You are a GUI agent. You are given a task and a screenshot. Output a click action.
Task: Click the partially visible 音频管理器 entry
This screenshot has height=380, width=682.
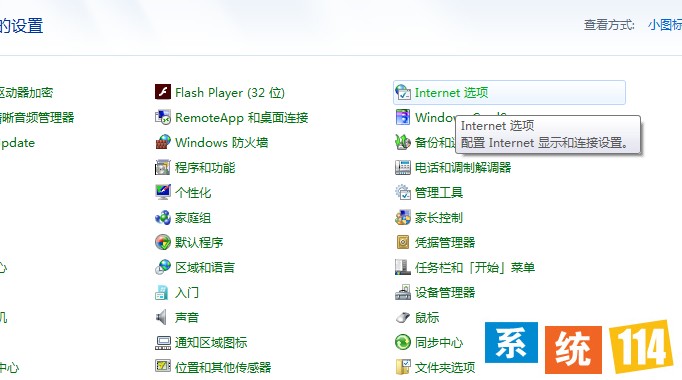pyautogui.click(x=37, y=117)
